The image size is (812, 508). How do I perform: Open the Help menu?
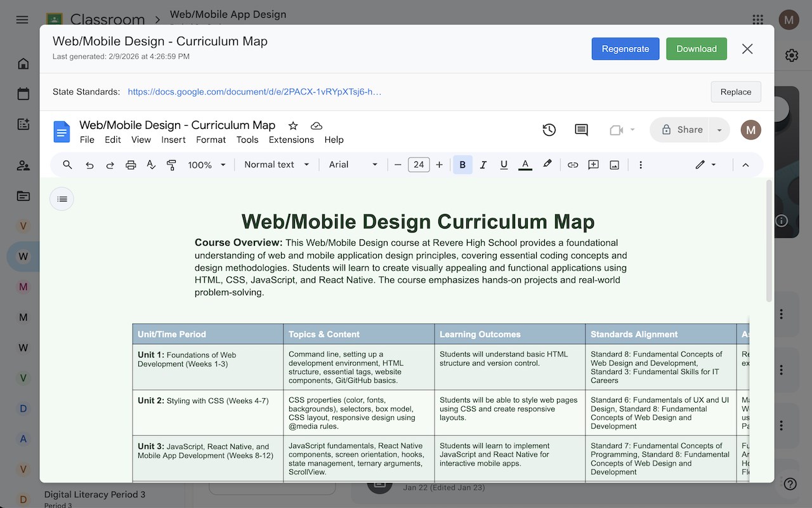[334, 140]
